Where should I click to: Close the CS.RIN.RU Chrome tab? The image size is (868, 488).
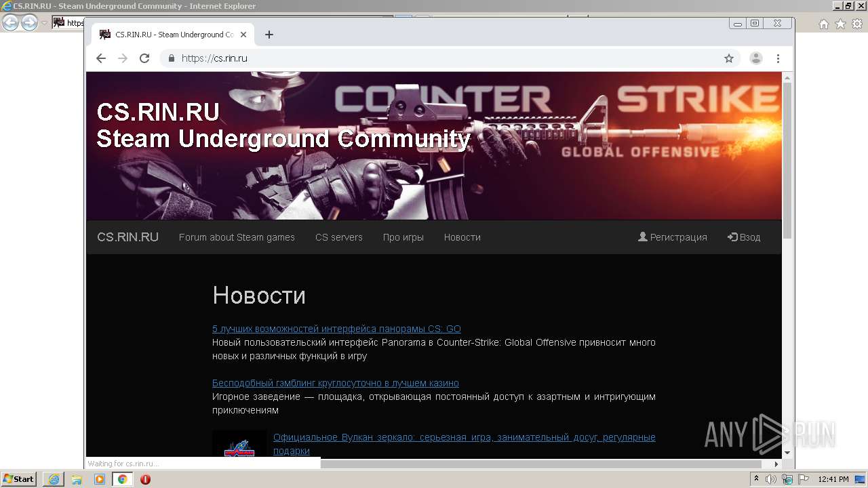coord(243,35)
